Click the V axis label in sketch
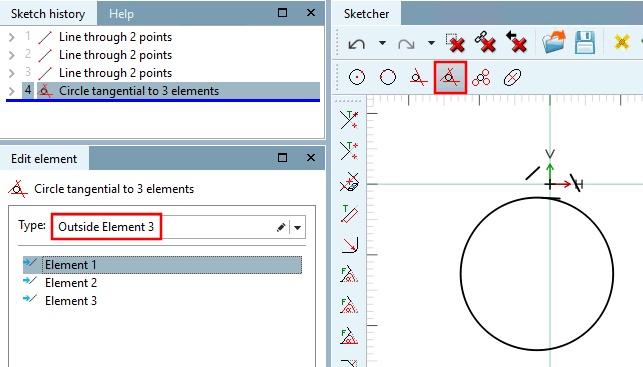Screen dimensions: 643x367 pos(550,154)
